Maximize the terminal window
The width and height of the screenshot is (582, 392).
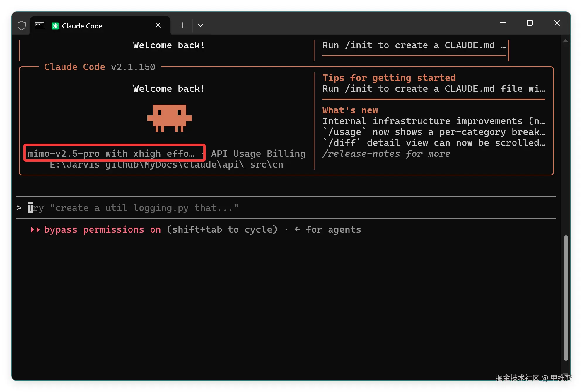click(x=530, y=23)
